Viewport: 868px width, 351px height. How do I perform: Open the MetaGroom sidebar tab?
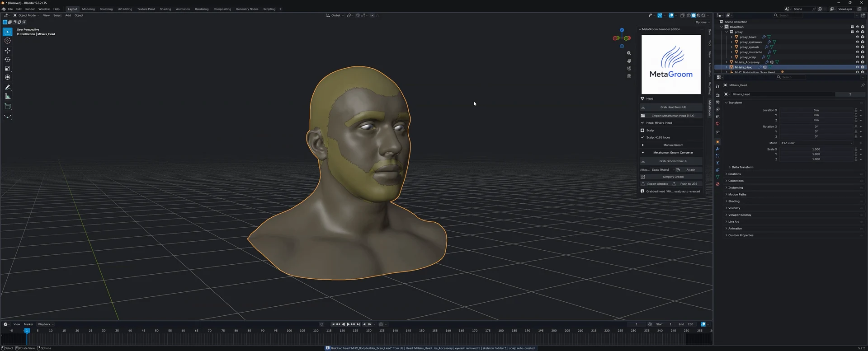coord(709,108)
